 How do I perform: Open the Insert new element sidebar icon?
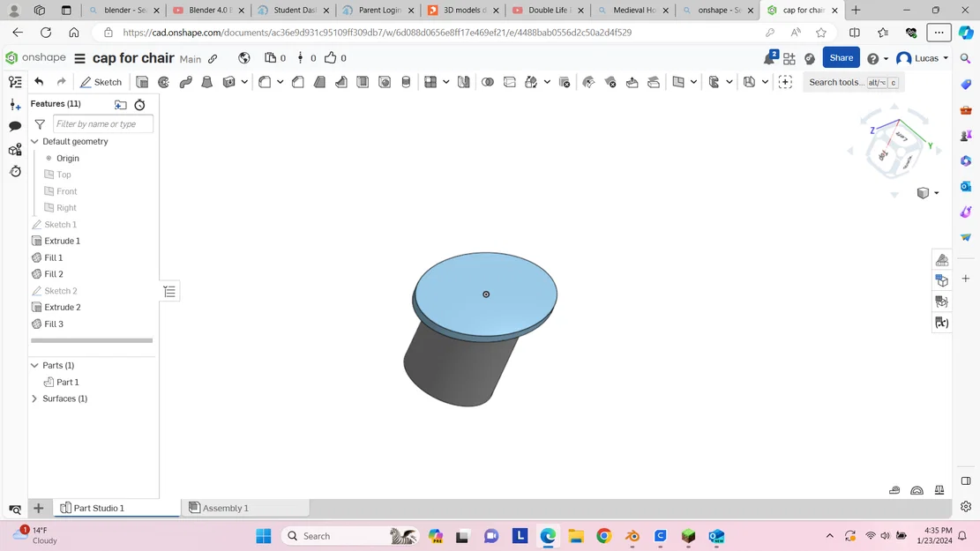(15, 104)
